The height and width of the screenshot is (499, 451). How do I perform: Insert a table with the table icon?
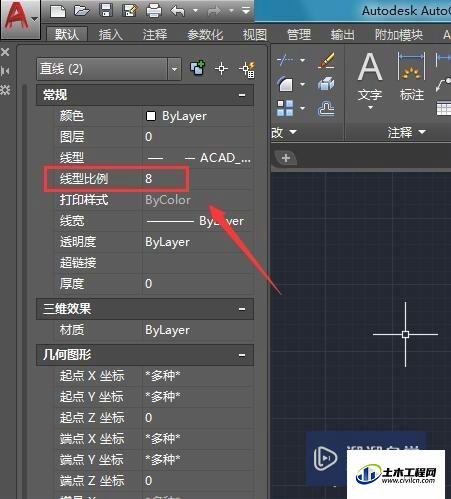click(444, 109)
